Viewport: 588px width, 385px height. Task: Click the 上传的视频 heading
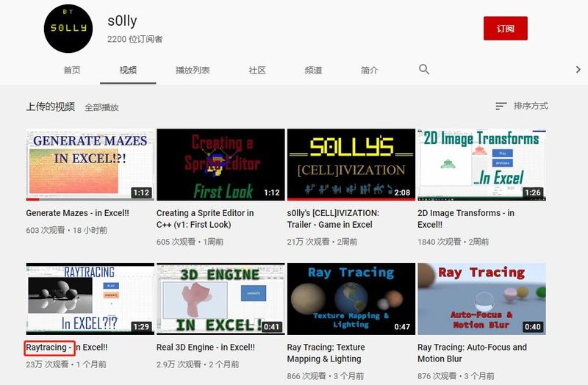[51, 107]
